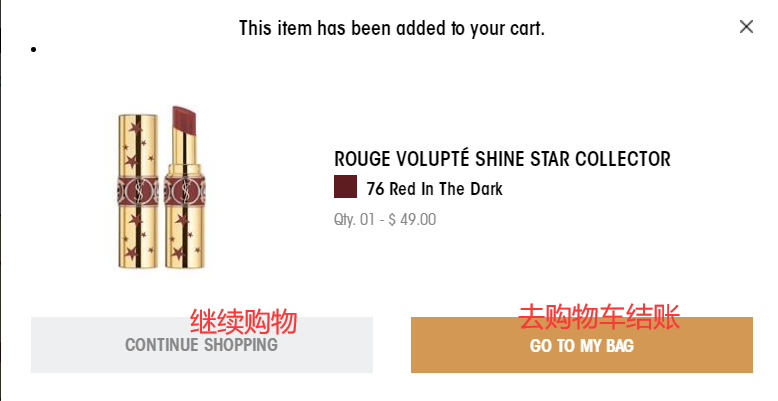Click the red "继续购物" annotation

pos(244,322)
